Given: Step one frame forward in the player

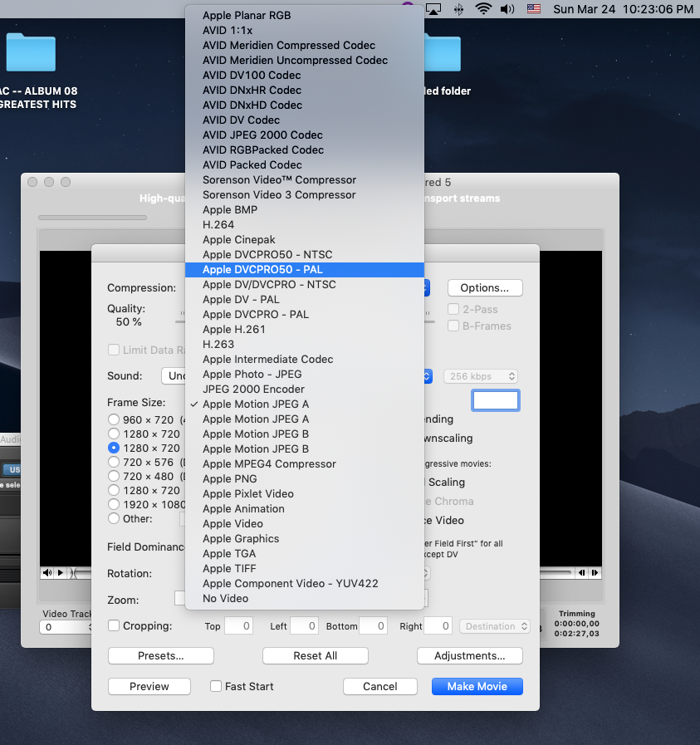Looking at the screenshot, I should 595,572.
